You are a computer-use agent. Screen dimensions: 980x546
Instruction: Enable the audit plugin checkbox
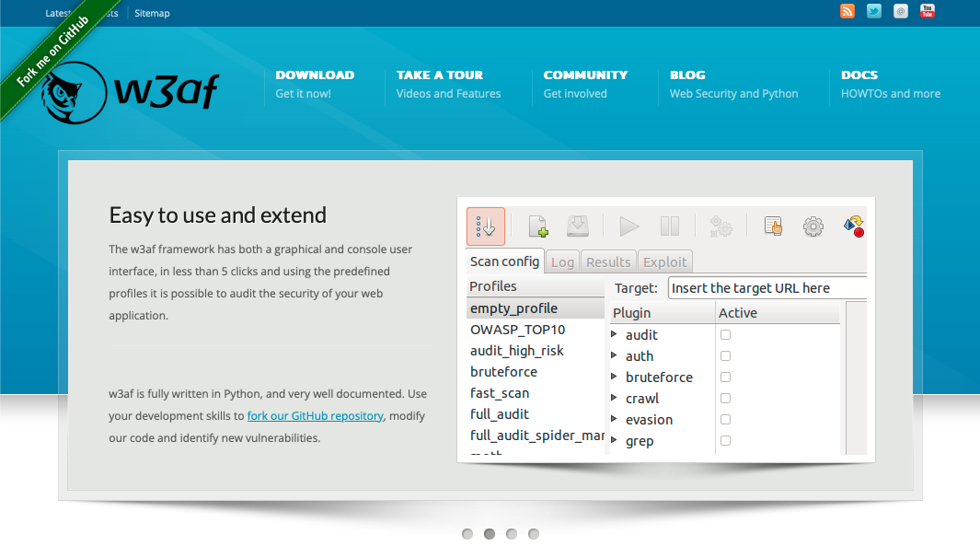(725, 335)
